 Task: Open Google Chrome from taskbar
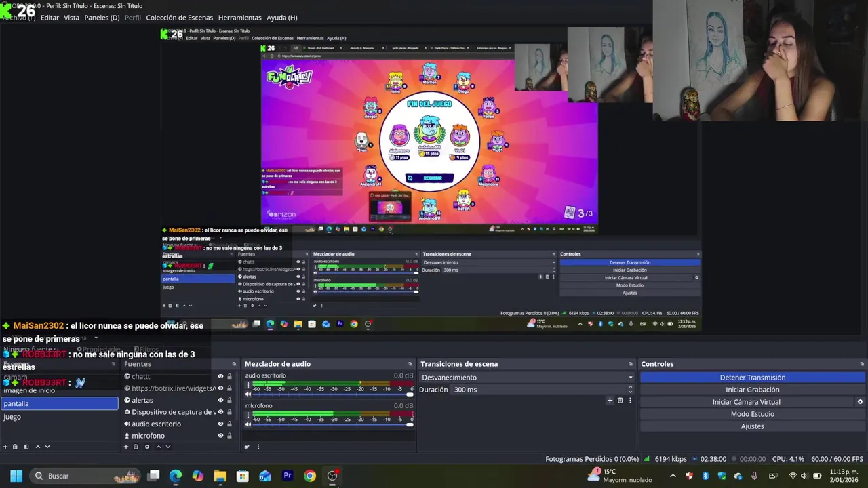(x=310, y=476)
